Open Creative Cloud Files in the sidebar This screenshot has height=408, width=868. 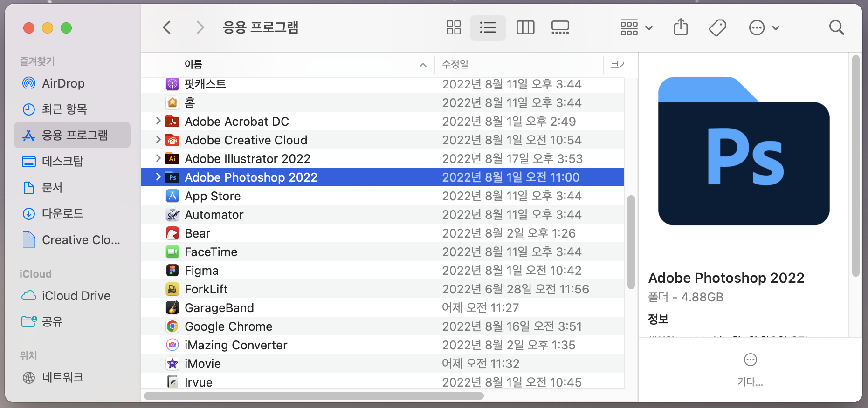(x=72, y=240)
